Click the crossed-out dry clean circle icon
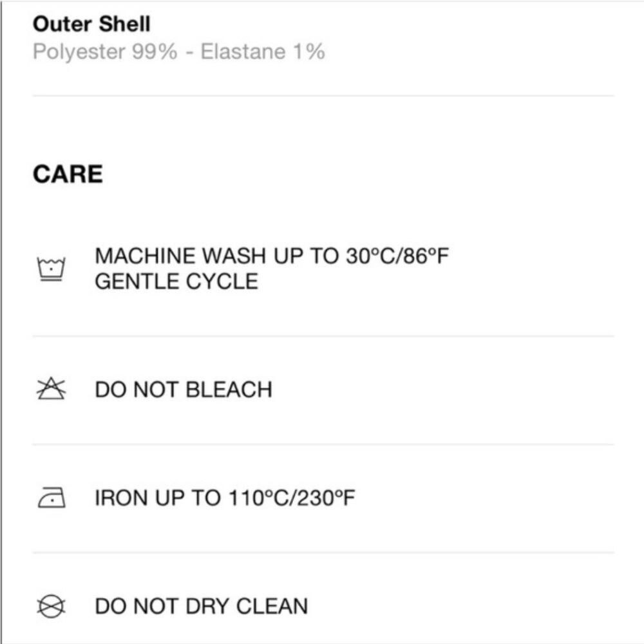This screenshot has width=644, height=644. coord(52,606)
